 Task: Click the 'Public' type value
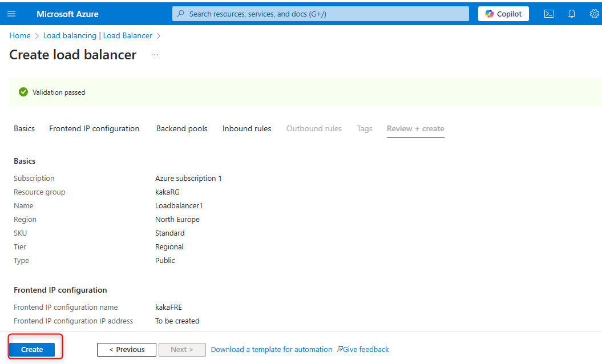(x=165, y=260)
